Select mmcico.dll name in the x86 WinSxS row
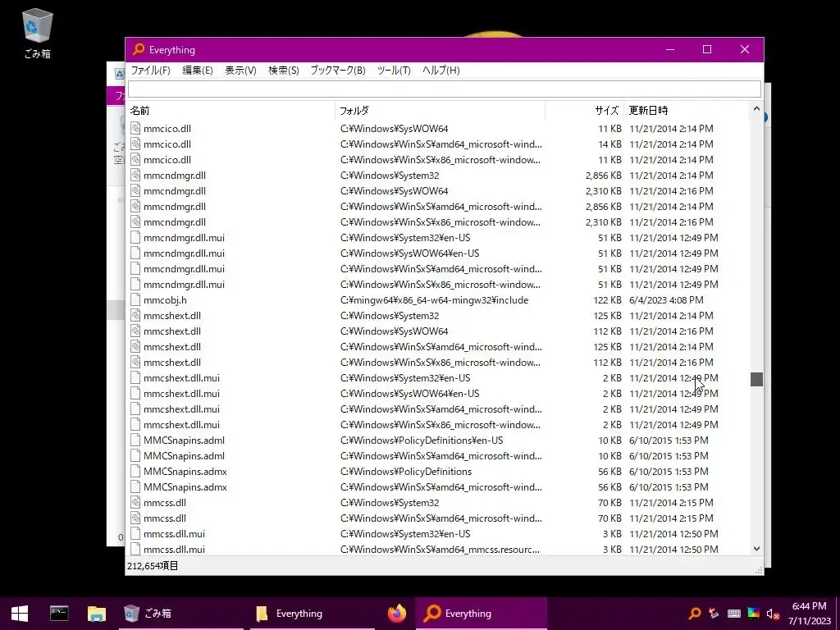The width and height of the screenshot is (840, 630). click(x=167, y=160)
